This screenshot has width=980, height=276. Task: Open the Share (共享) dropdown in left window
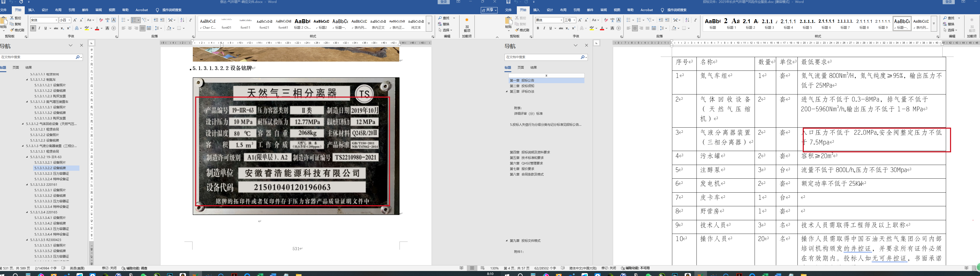pyautogui.click(x=489, y=10)
